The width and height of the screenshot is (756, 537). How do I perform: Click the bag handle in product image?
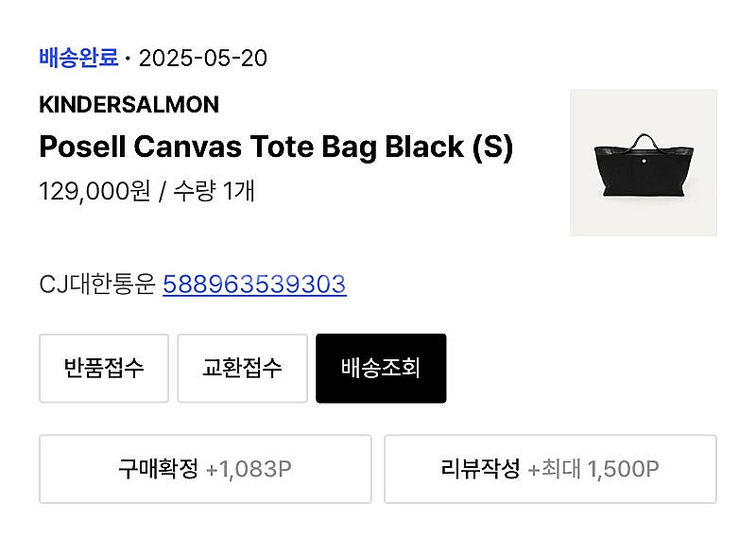pyautogui.click(x=644, y=142)
